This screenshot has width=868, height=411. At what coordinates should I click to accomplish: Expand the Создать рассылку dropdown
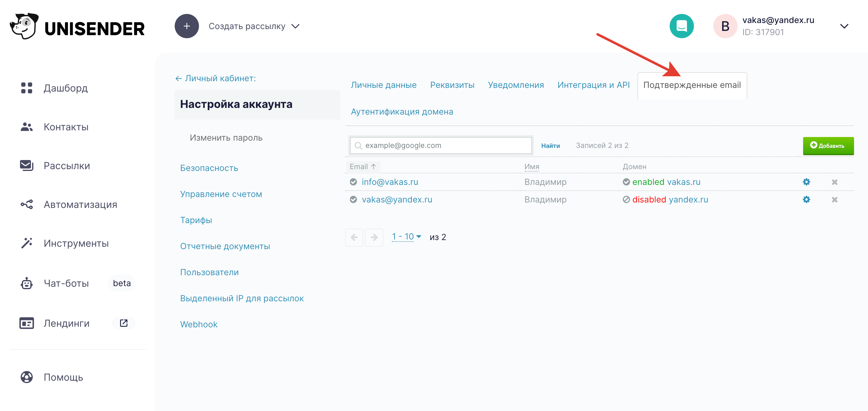295,26
